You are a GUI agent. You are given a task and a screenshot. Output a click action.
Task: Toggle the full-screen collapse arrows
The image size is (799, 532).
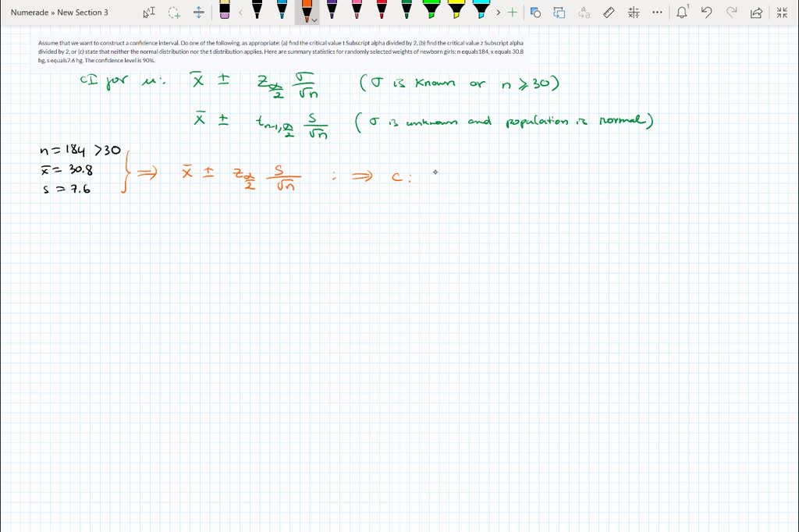tap(783, 12)
